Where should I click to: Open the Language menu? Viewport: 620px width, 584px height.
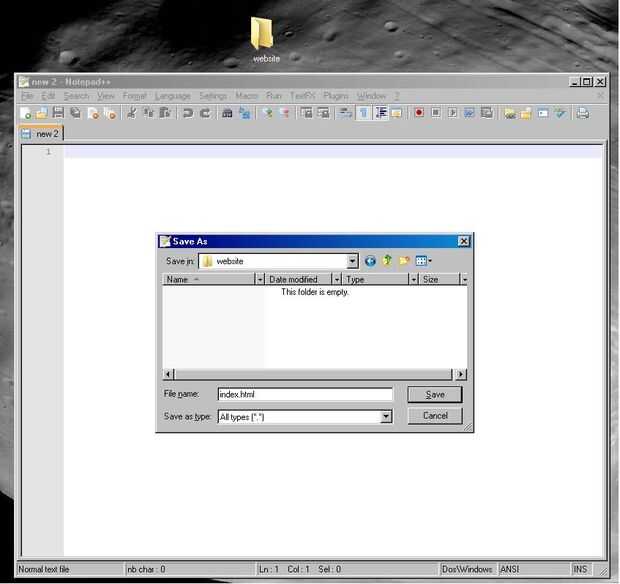click(172, 96)
